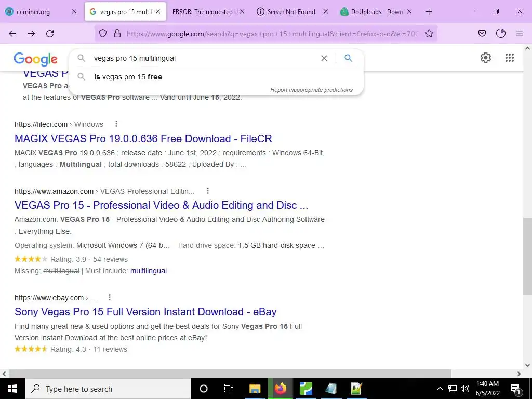This screenshot has width=532, height=399.
Task: Submit search with blue magnifier icon
Action: [348, 58]
